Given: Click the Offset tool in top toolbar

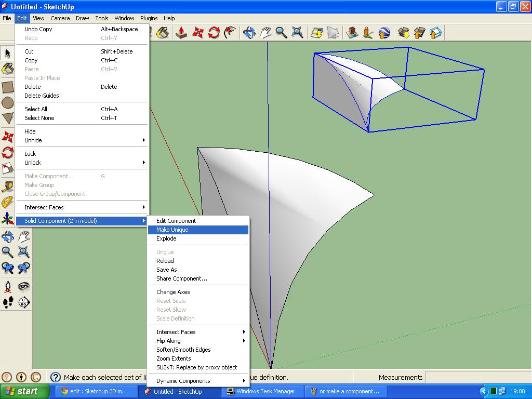Looking at the screenshot, I should pyautogui.click(x=230, y=33).
